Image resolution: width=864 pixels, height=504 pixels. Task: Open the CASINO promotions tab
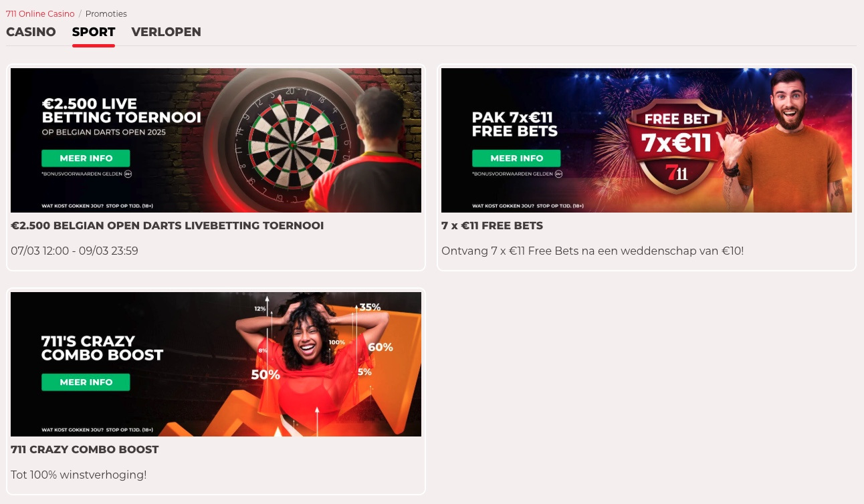[31, 32]
